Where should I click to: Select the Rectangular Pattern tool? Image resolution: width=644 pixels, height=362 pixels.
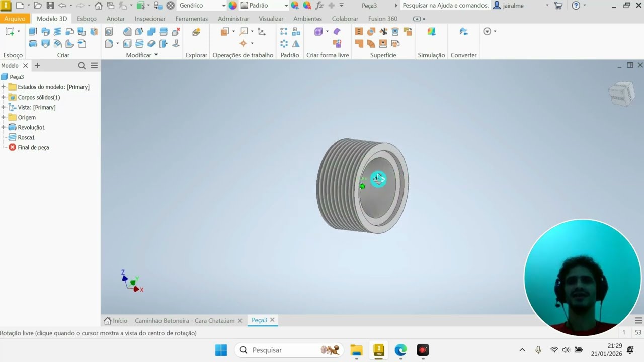(284, 32)
